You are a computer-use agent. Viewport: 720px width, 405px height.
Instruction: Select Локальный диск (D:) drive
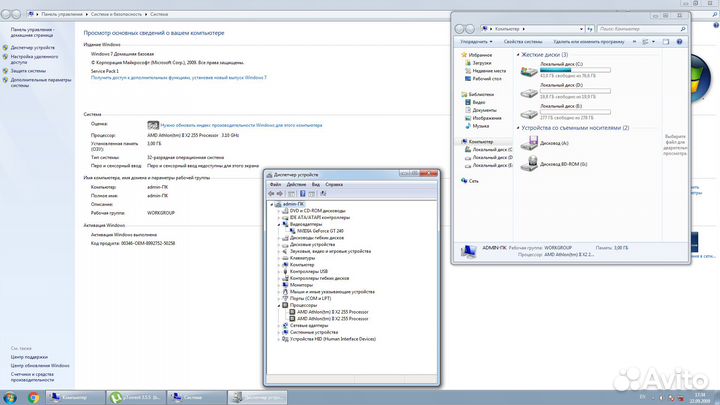point(565,91)
